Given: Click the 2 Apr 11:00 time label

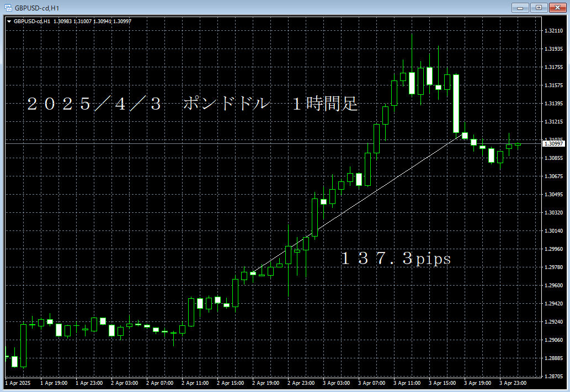Looking at the screenshot, I should click(195, 383).
